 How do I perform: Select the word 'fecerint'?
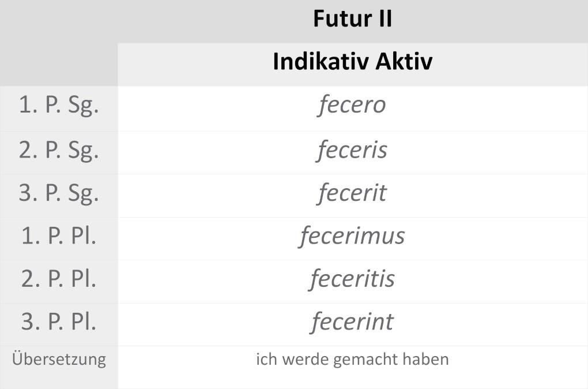tap(352, 322)
